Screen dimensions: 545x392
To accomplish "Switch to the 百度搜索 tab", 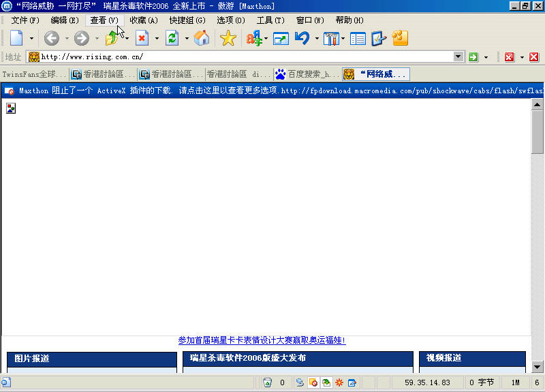I will click(308, 74).
